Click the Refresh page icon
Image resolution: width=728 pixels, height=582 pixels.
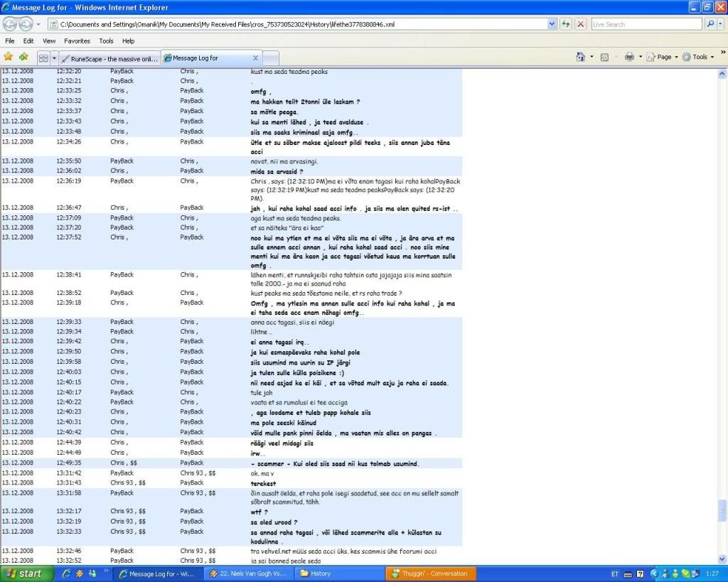[566, 24]
